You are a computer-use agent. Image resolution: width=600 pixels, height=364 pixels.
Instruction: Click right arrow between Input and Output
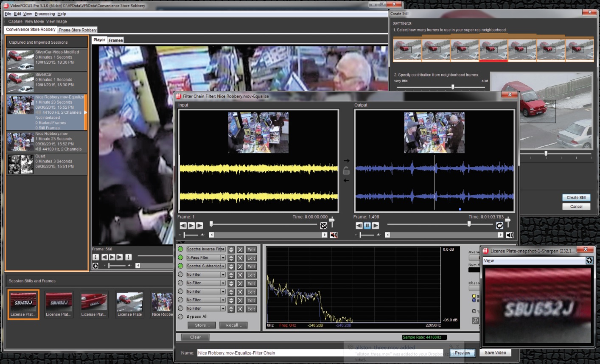point(346,161)
